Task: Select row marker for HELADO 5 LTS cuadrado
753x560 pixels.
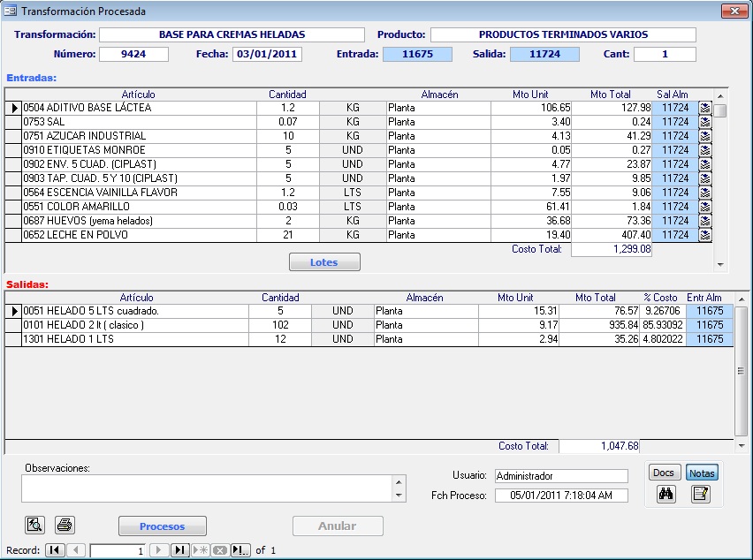Action: pyautogui.click(x=13, y=312)
